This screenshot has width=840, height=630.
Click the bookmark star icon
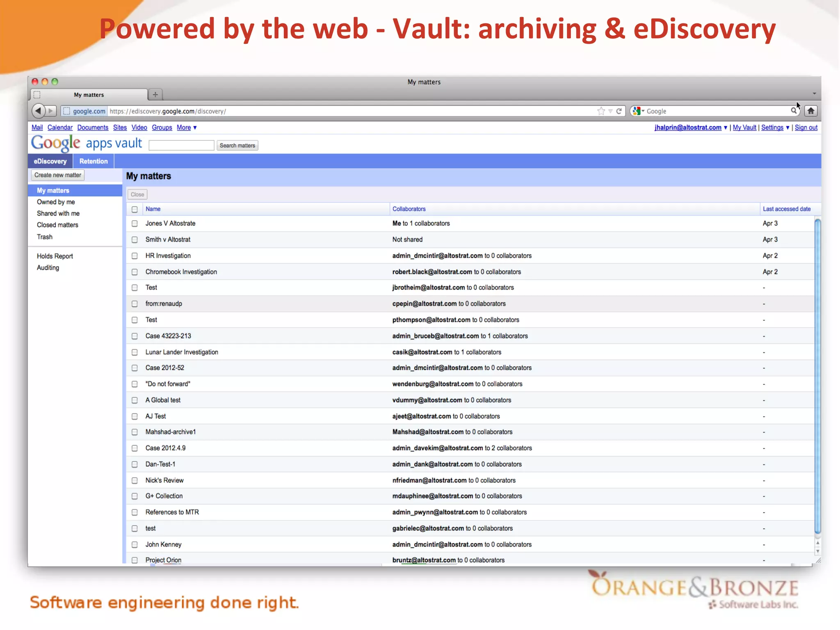pyautogui.click(x=601, y=111)
